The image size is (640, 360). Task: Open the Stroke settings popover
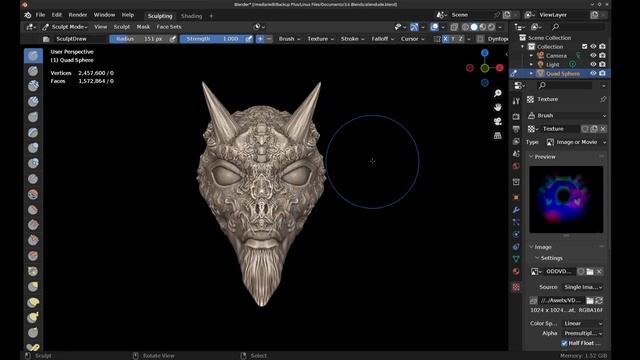[x=352, y=39]
